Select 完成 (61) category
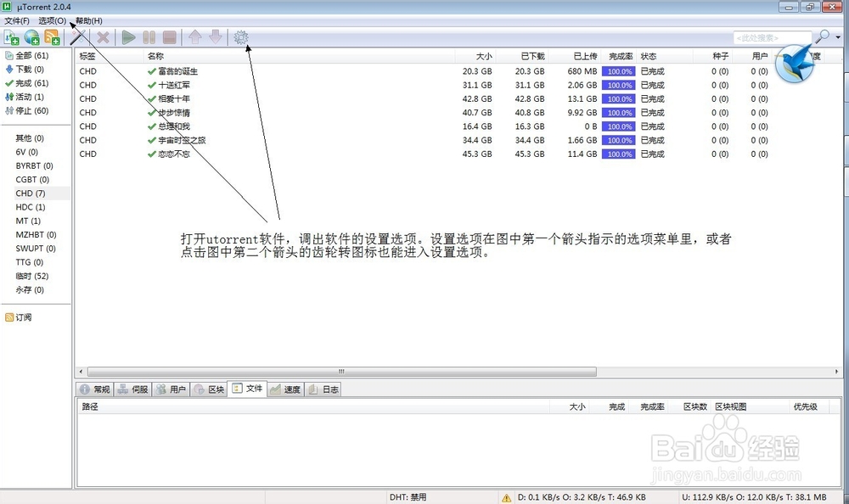This screenshot has width=849, height=504. [32, 83]
